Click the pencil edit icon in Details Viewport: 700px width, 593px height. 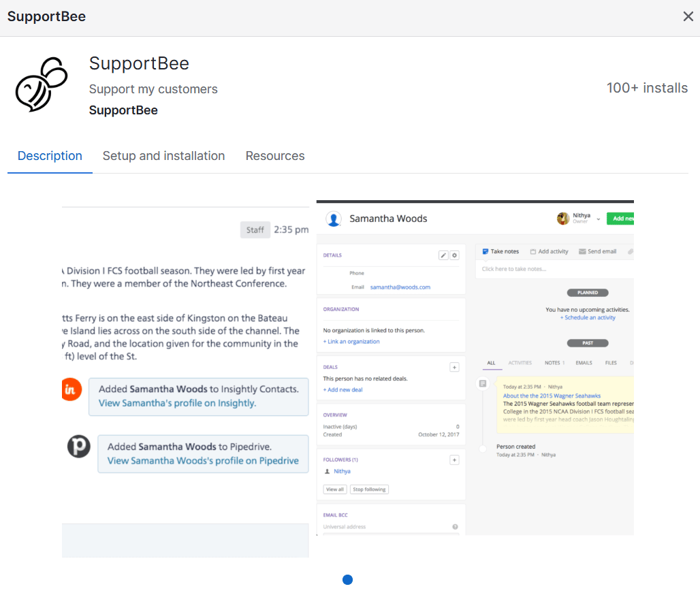(x=443, y=255)
